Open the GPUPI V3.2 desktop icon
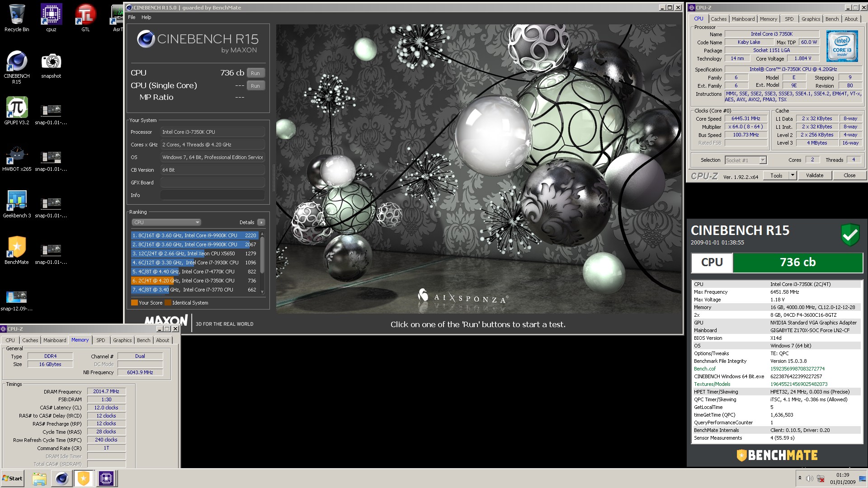The width and height of the screenshot is (868, 488). 17,111
